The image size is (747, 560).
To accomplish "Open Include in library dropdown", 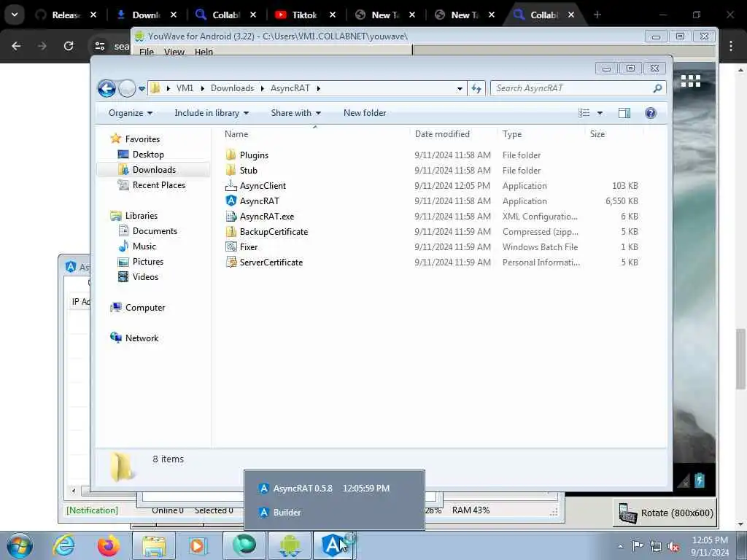I will [212, 113].
